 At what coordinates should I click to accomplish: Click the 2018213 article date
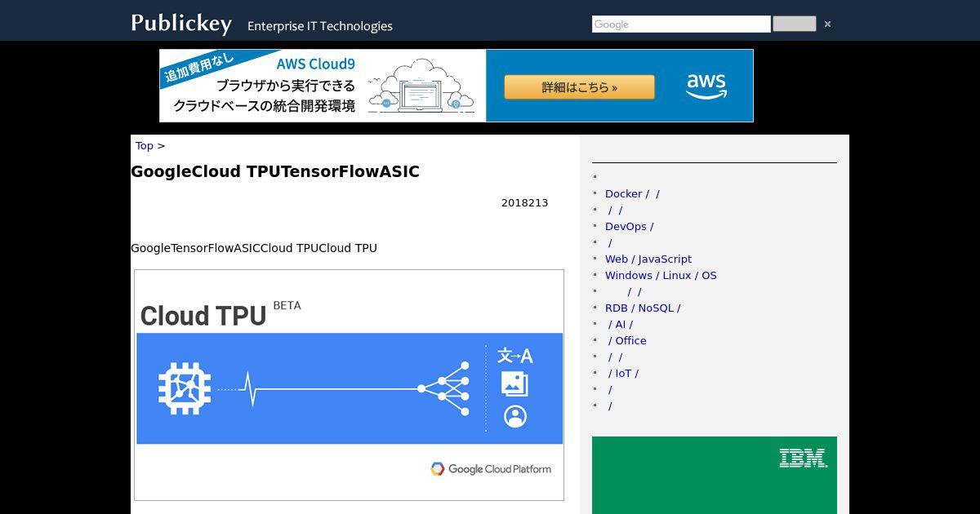click(524, 202)
